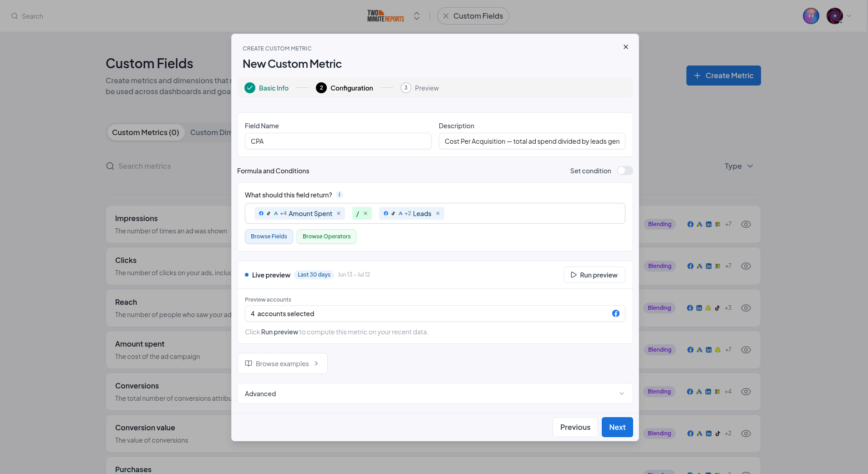Expand the Advanced section

pyautogui.click(x=435, y=393)
